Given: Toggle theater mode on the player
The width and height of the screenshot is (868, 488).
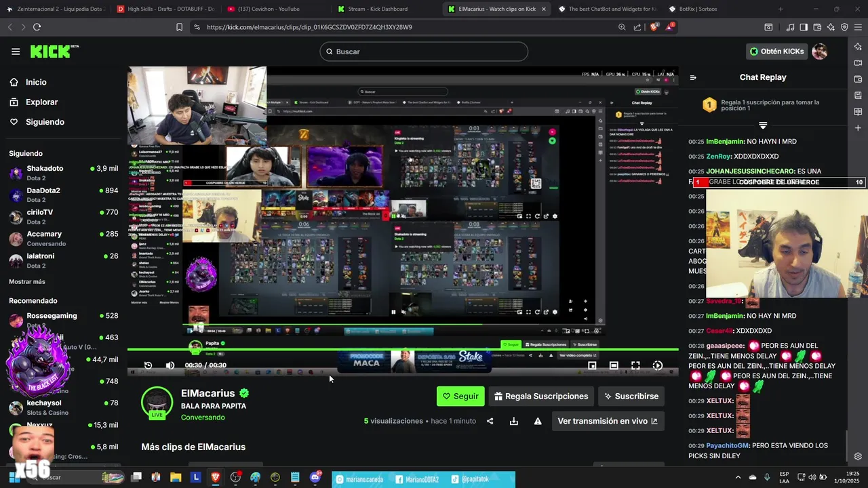Looking at the screenshot, I should [614, 365].
